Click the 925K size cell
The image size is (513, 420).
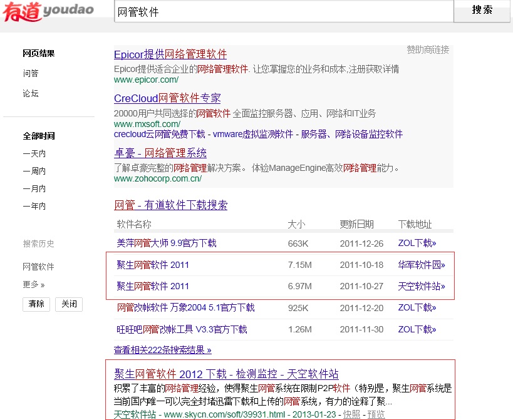pyautogui.click(x=298, y=308)
